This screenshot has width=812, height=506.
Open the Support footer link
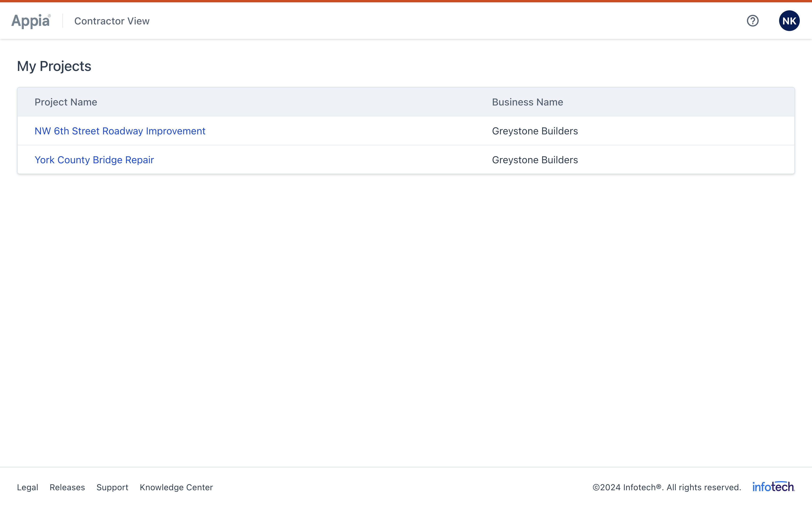click(113, 487)
